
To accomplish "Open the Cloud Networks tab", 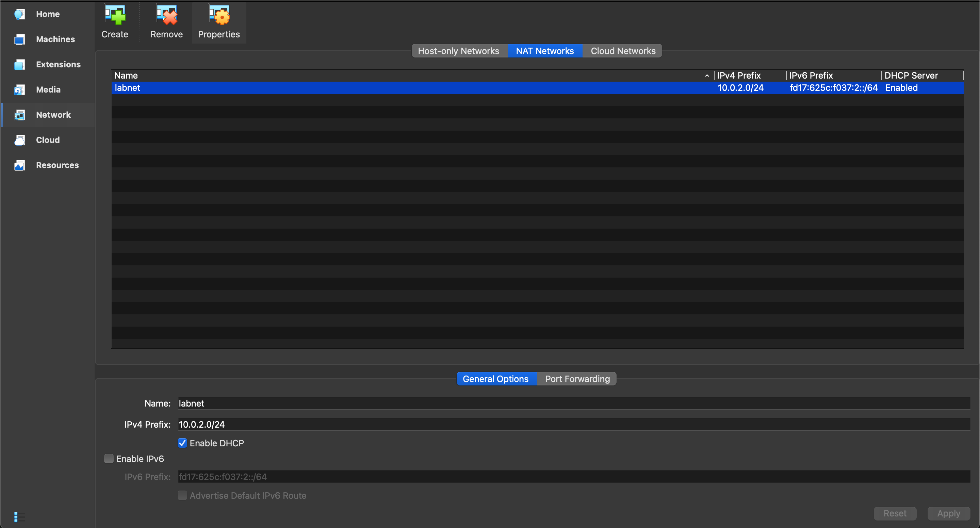I will pos(622,51).
